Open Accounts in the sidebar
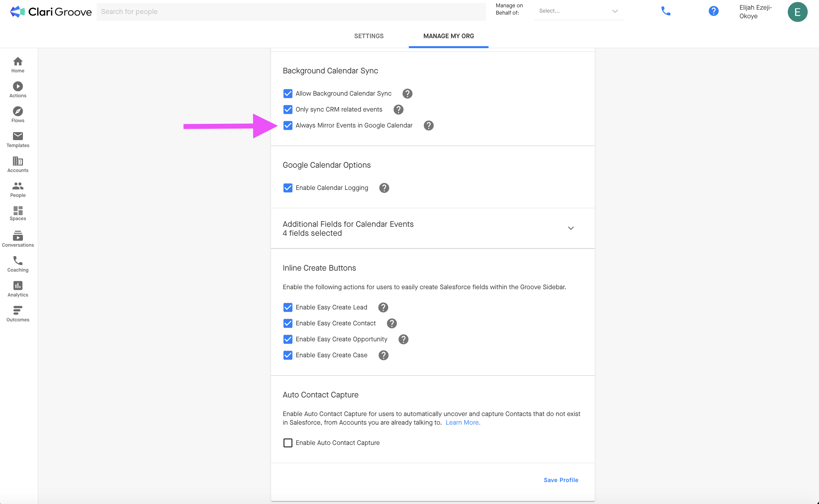The width and height of the screenshot is (819, 504). point(18,165)
